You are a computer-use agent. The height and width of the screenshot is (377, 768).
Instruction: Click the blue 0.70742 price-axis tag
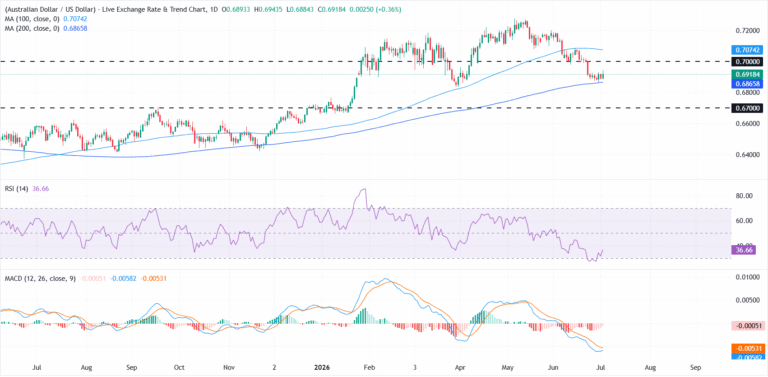pyautogui.click(x=748, y=50)
